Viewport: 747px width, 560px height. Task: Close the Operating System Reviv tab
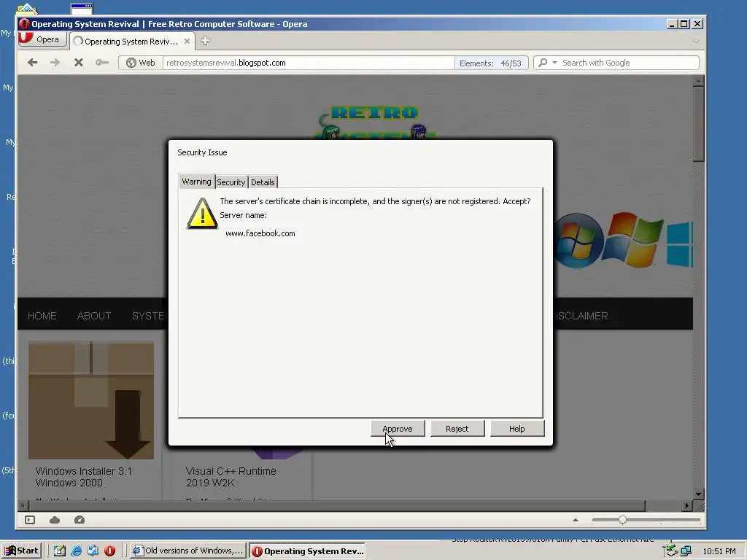click(187, 42)
